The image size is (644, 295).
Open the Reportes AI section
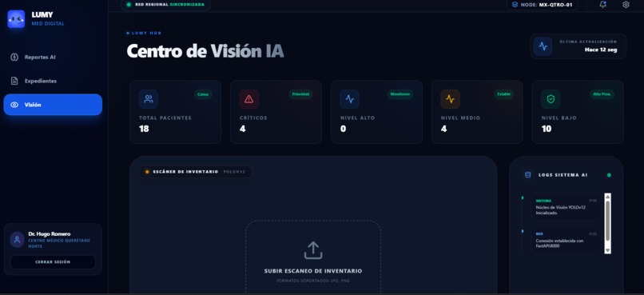pos(53,57)
